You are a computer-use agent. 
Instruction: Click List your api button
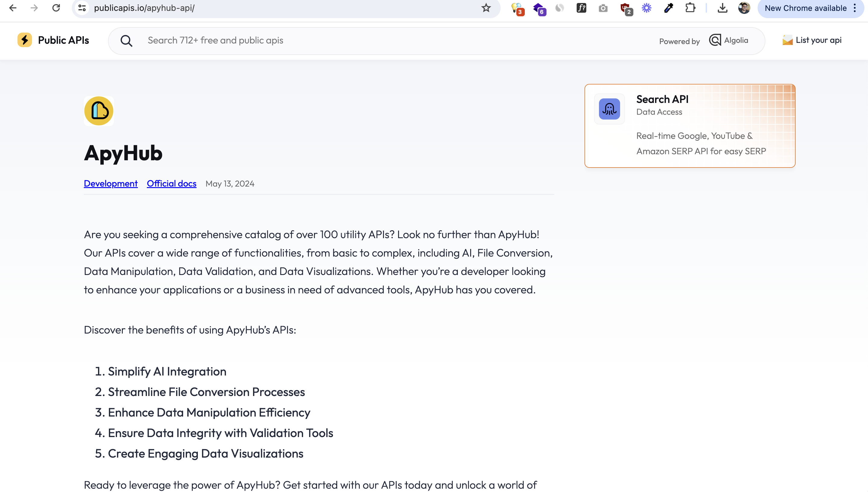click(x=812, y=40)
